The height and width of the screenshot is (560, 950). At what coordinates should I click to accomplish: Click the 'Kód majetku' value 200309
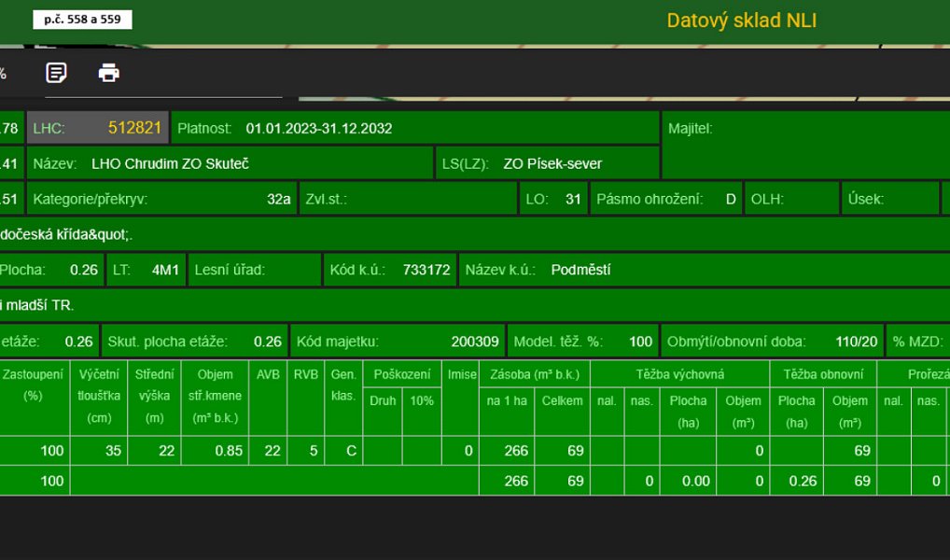click(x=475, y=342)
